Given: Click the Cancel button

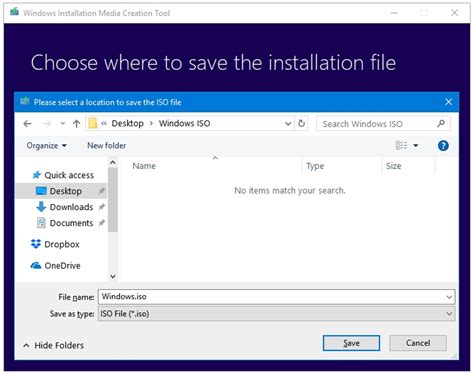Looking at the screenshot, I should [x=418, y=343].
